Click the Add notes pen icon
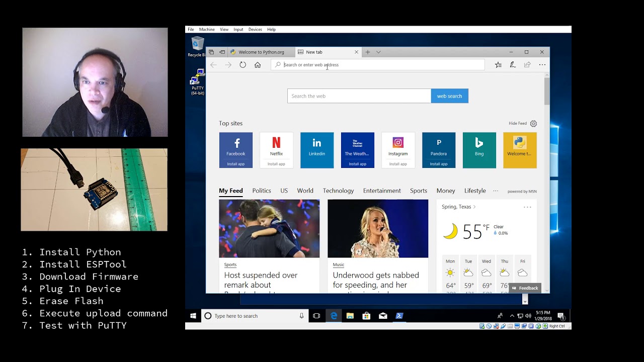Screen dimensions: 644x362 click(x=513, y=65)
